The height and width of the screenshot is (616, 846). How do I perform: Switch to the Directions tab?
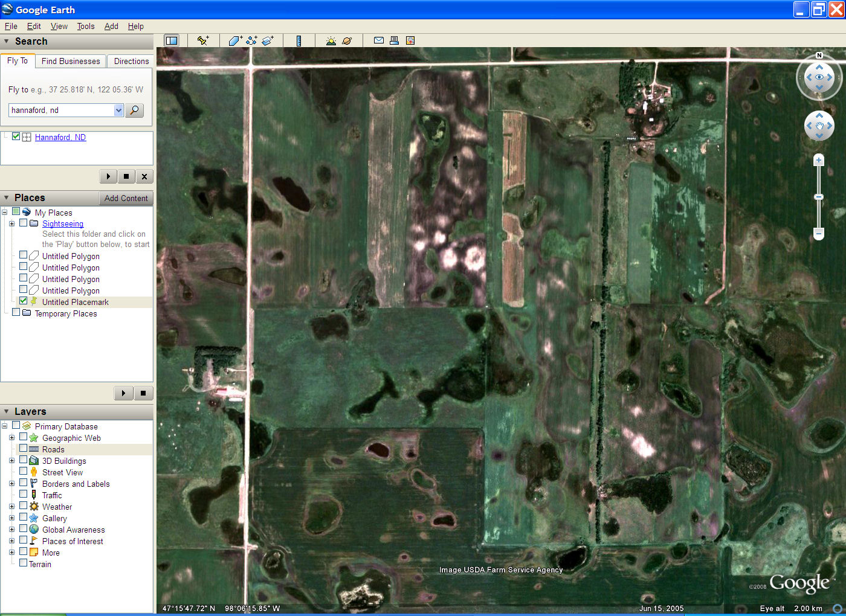click(131, 61)
